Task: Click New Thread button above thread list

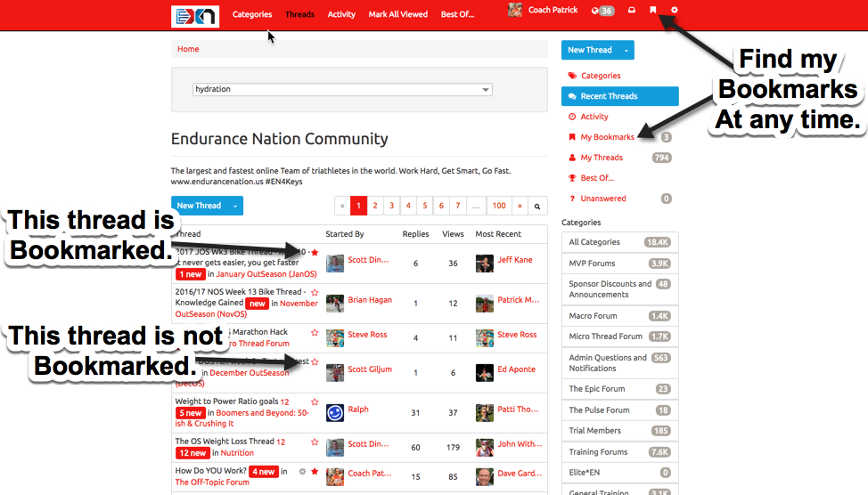Action: click(x=200, y=206)
